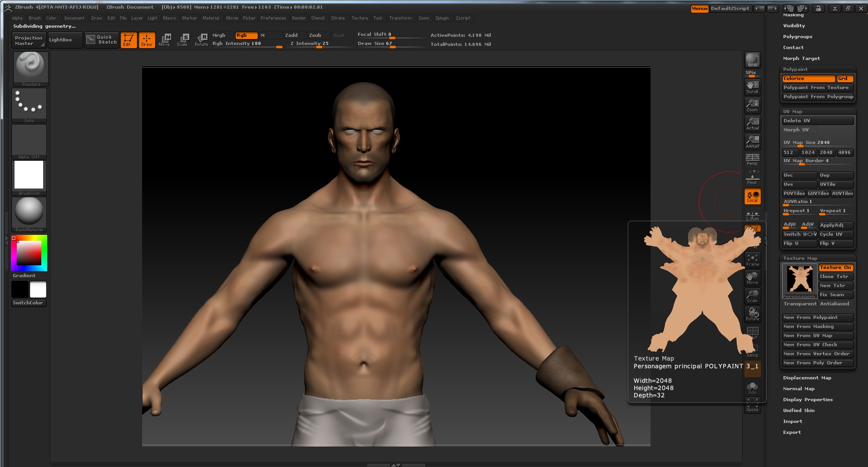Image resolution: width=868 pixels, height=467 pixels.
Task: Click the Delete UV button
Action: coord(818,121)
